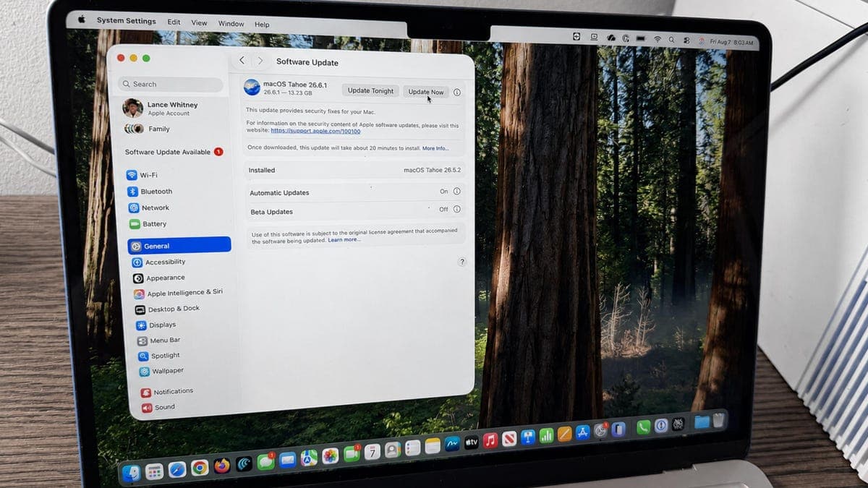The width and height of the screenshot is (868, 488).
Task: Open Control Center from the menu bar
Action: (x=686, y=40)
